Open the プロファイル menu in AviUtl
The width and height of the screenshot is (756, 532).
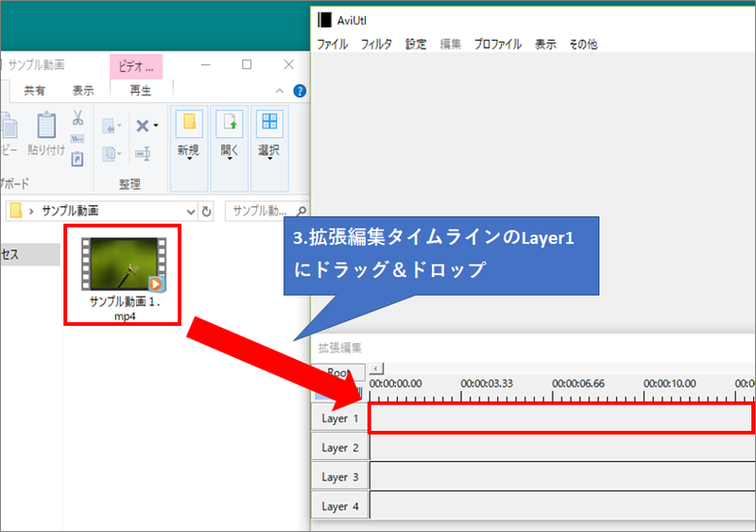pyautogui.click(x=498, y=44)
